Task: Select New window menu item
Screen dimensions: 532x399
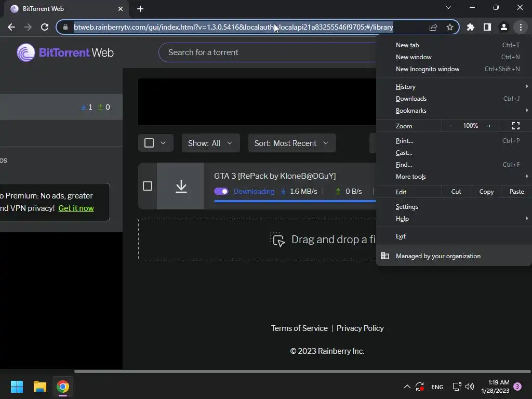Action: pos(454,57)
